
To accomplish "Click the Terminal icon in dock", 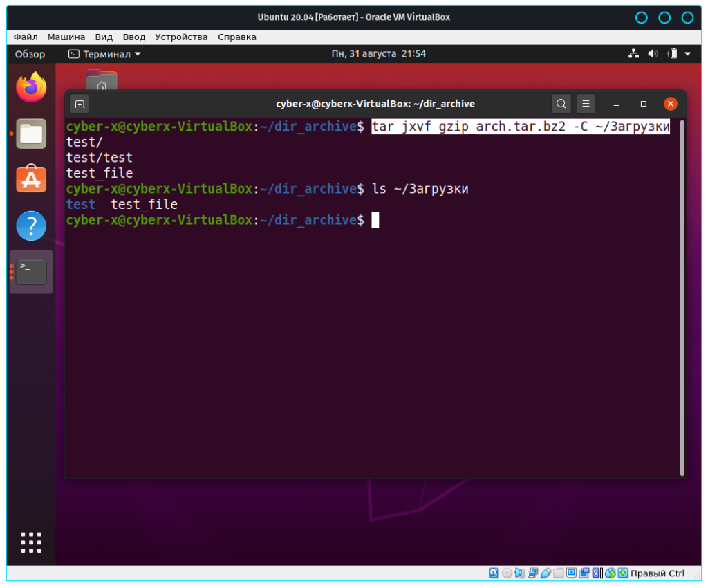I will tap(31, 272).
